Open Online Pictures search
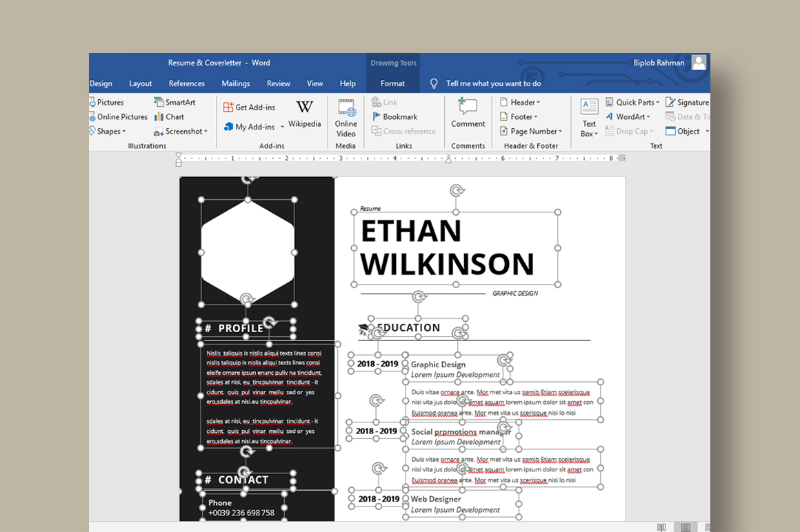 pyautogui.click(x=119, y=116)
